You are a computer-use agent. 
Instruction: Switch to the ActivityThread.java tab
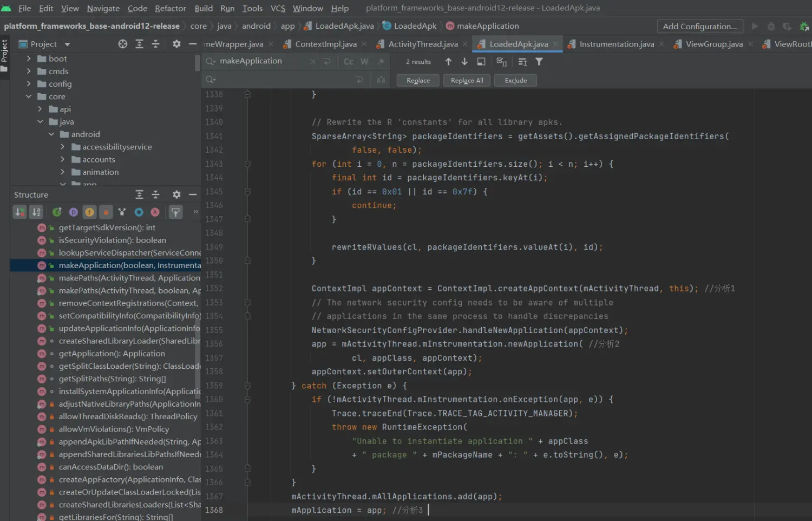(423, 44)
